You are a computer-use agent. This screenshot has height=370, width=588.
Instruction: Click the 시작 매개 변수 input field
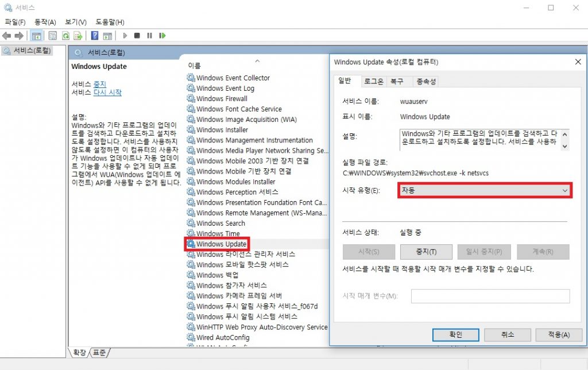pos(490,296)
